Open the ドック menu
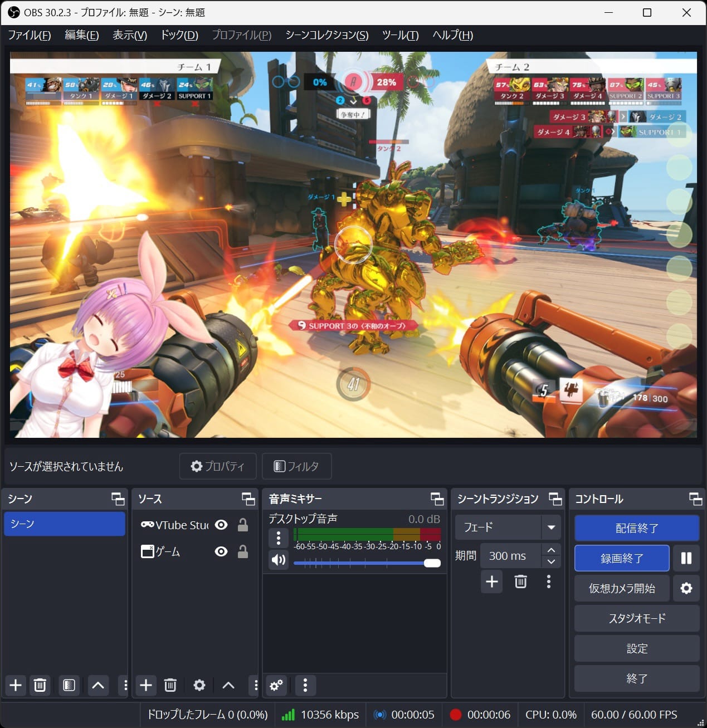Screen dimensions: 707x728 (179, 35)
